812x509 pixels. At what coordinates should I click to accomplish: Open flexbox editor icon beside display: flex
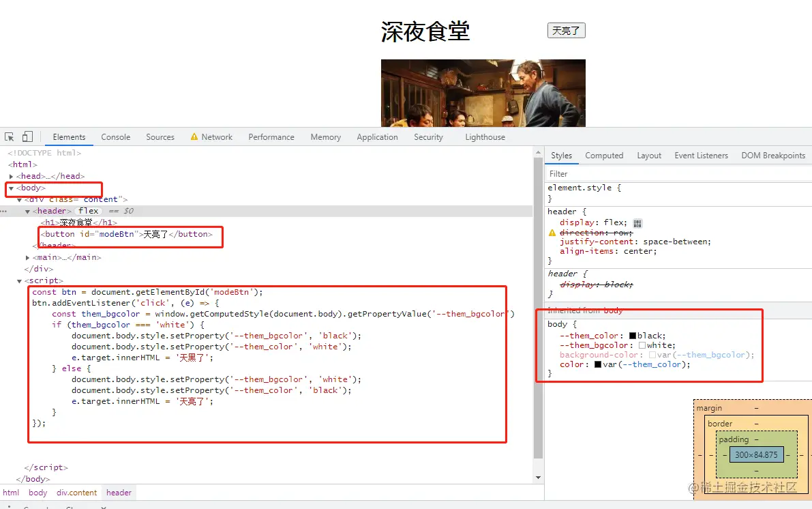tap(637, 223)
